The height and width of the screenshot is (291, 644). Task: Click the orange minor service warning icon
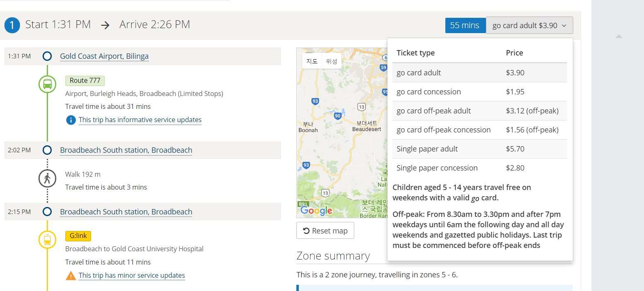click(71, 276)
